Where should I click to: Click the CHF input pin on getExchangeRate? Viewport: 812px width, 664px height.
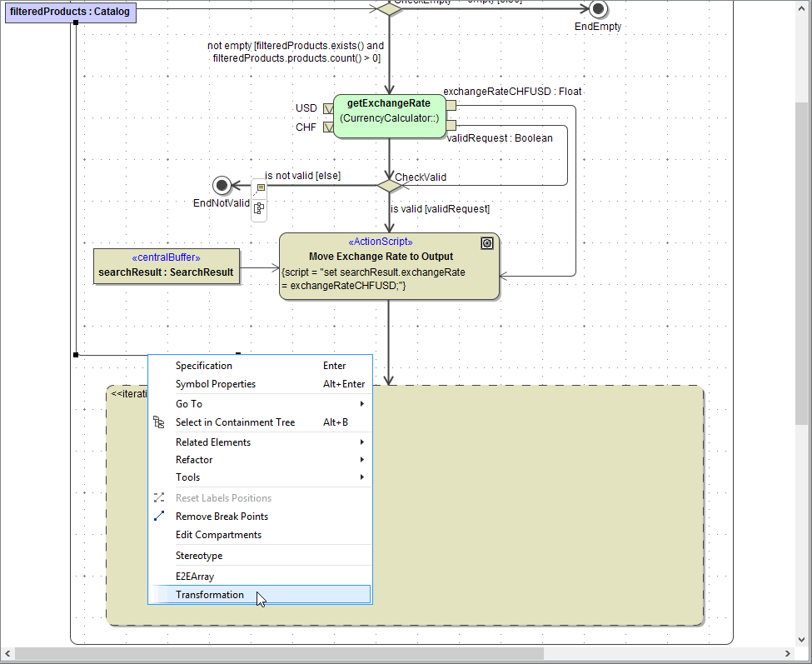328,127
